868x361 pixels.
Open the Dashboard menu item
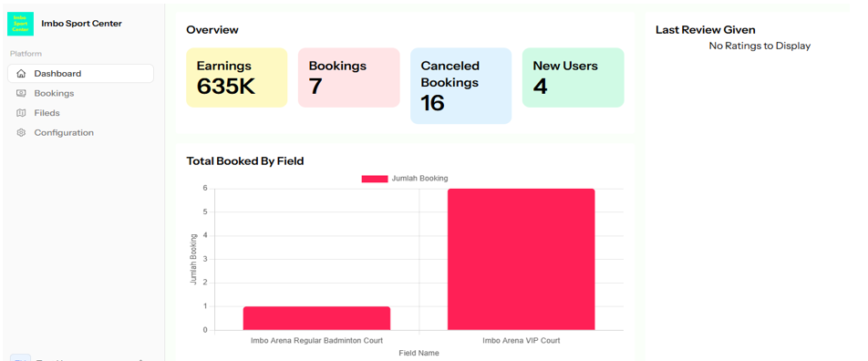[80, 74]
